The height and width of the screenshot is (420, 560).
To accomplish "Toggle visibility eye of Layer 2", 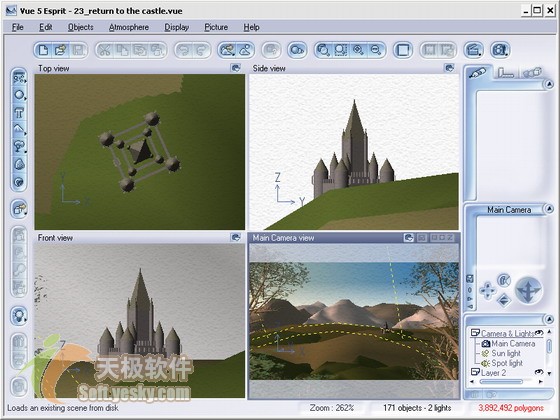I will (x=539, y=372).
